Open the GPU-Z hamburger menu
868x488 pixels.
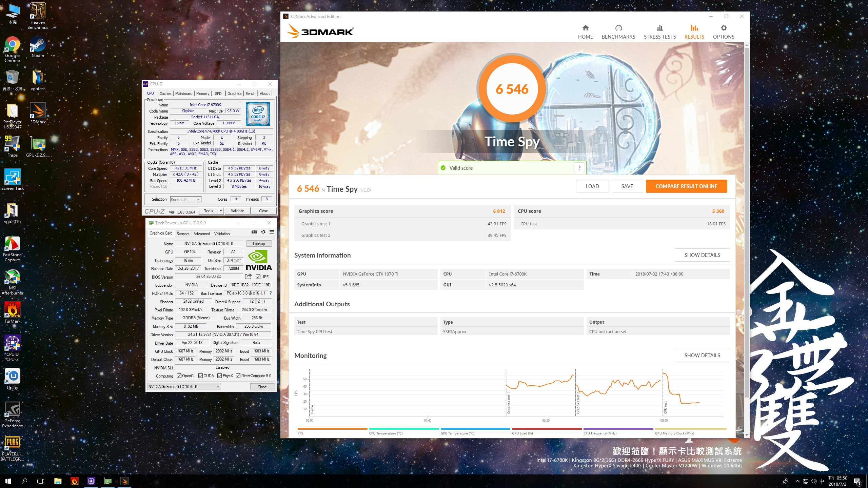(272, 232)
